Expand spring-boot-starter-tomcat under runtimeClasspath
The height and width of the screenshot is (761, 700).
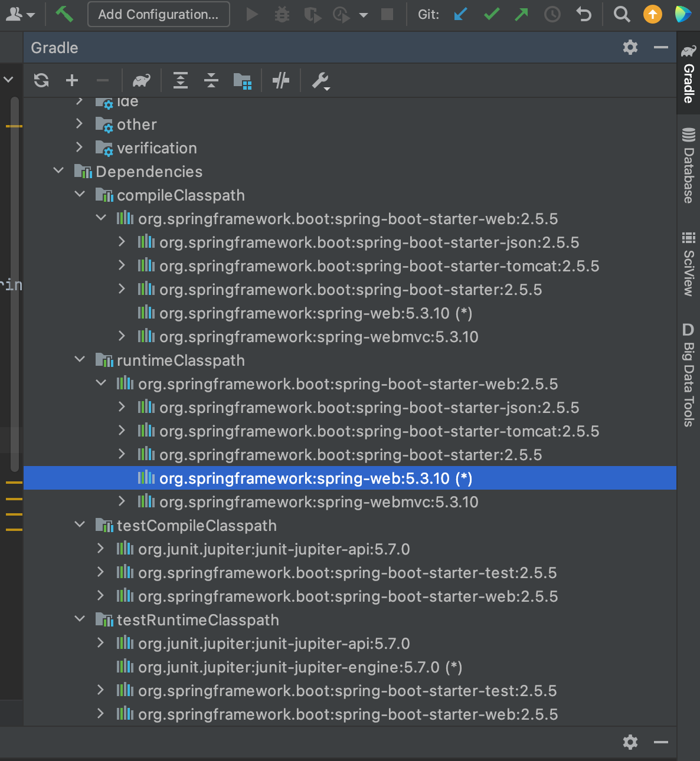coord(122,430)
